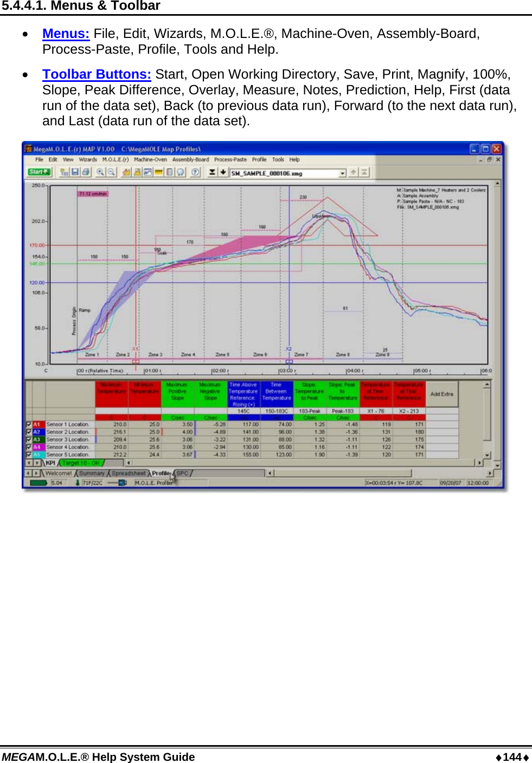Toggle the A4 Sensor 4 checkbox
The height and width of the screenshot is (763, 532).
(x=29, y=447)
